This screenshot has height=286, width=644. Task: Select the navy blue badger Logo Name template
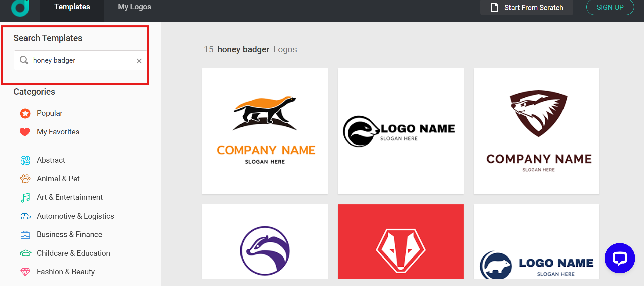coord(536,242)
